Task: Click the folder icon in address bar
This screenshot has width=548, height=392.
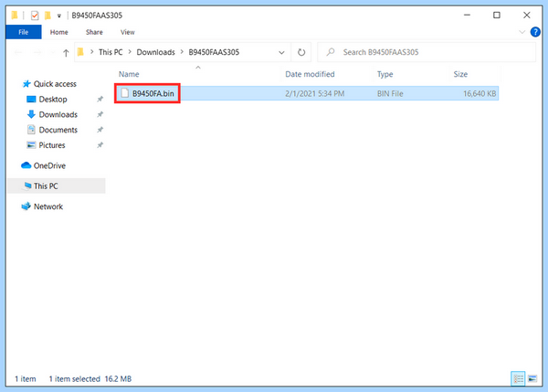Action: pos(80,52)
